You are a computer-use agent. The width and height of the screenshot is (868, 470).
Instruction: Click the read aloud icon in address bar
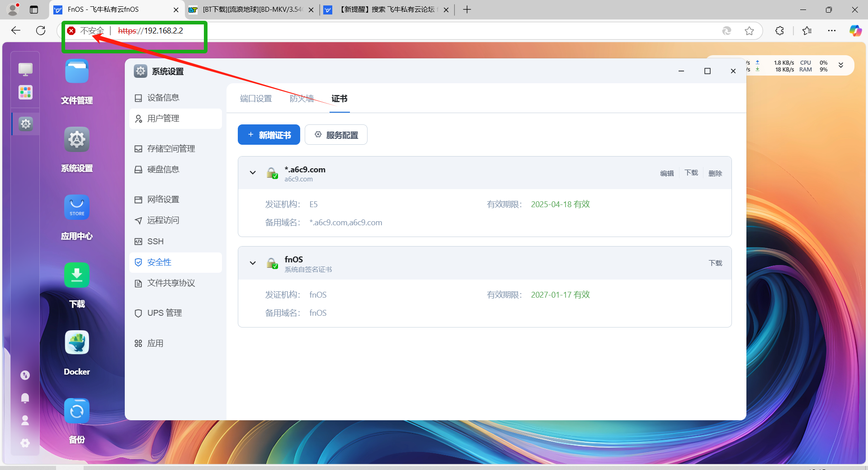726,31
